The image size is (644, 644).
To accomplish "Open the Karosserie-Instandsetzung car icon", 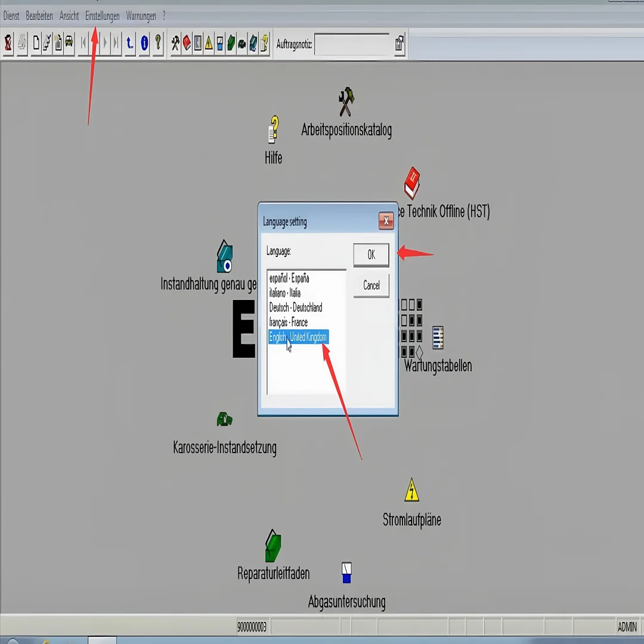I will (x=224, y=420).
